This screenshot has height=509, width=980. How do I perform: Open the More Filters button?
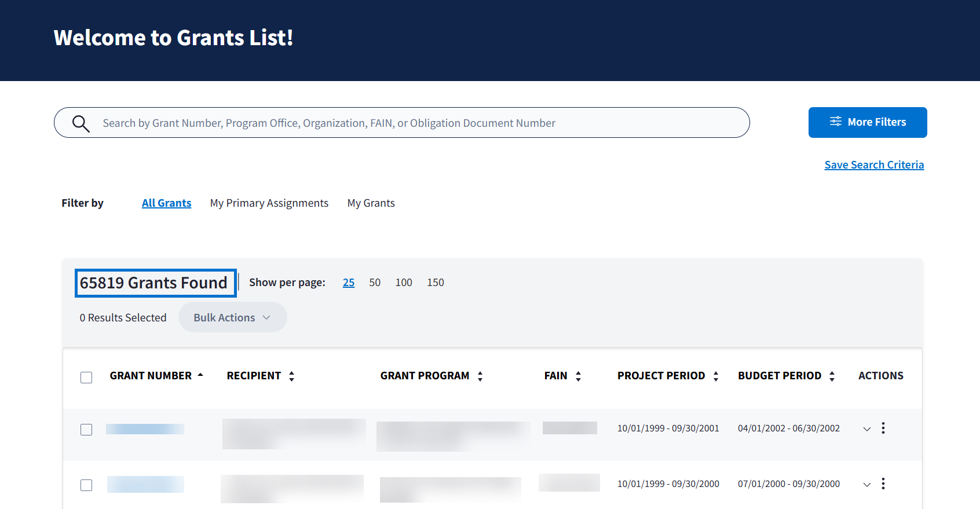(867, 122)
